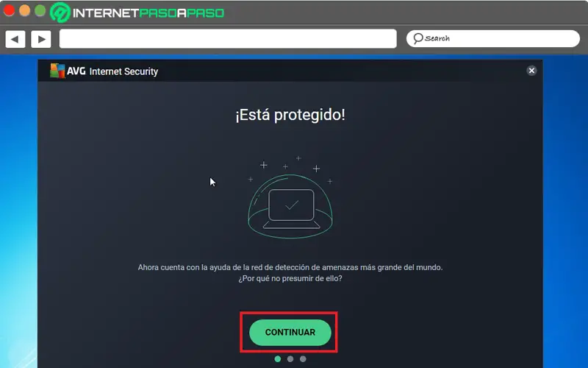The width and height of the screenshot is (588, 368).
Task: Click the AVG colorful logo icon
Action: [x=57, y=71]
